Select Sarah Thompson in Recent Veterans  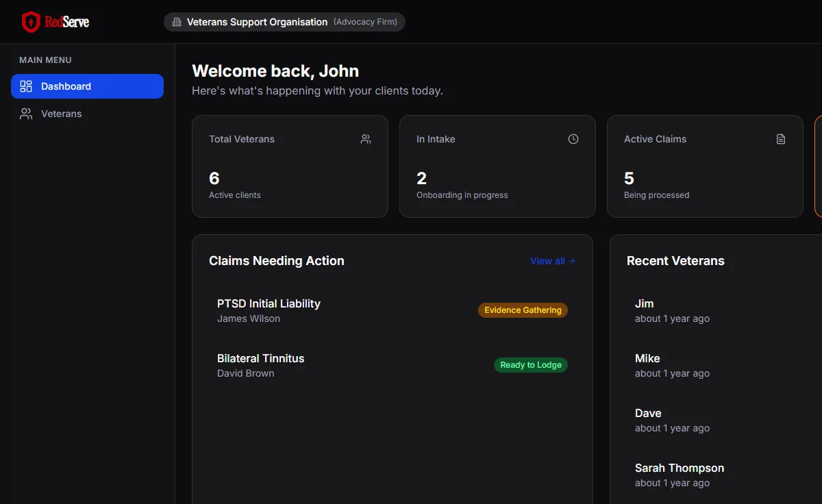679,468
